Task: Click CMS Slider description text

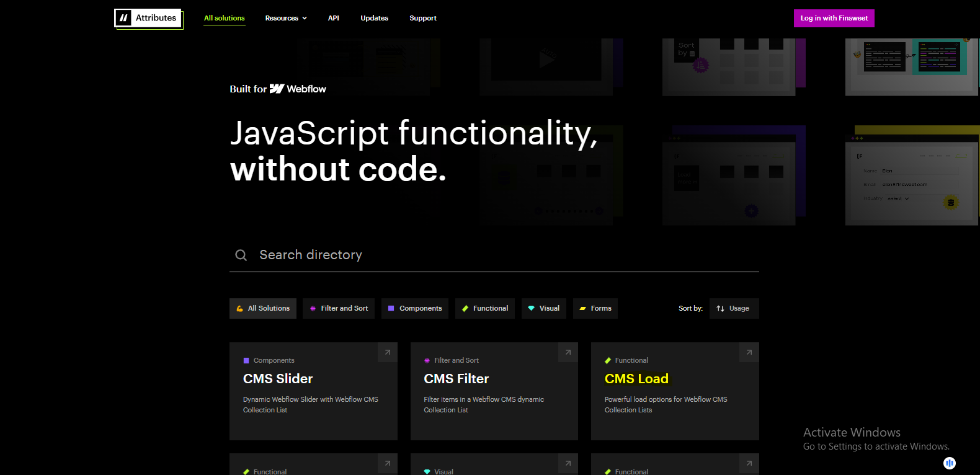Action: [311, 405]
